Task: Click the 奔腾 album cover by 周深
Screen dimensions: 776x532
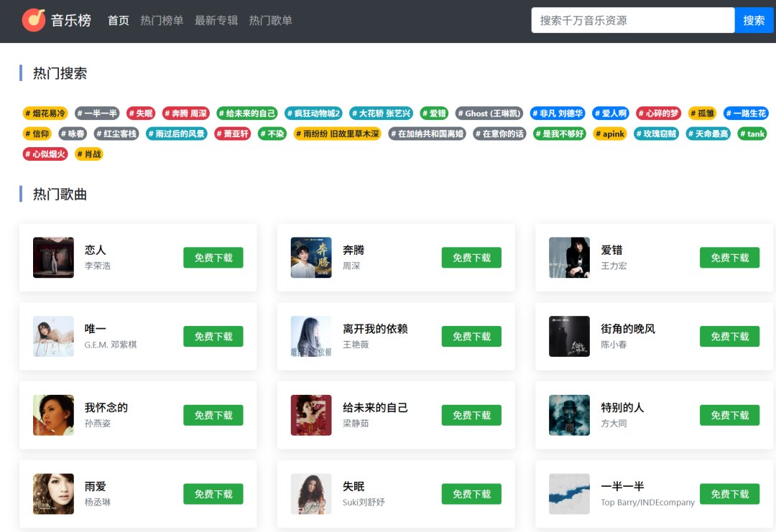Action: click(x=311, y=258)
